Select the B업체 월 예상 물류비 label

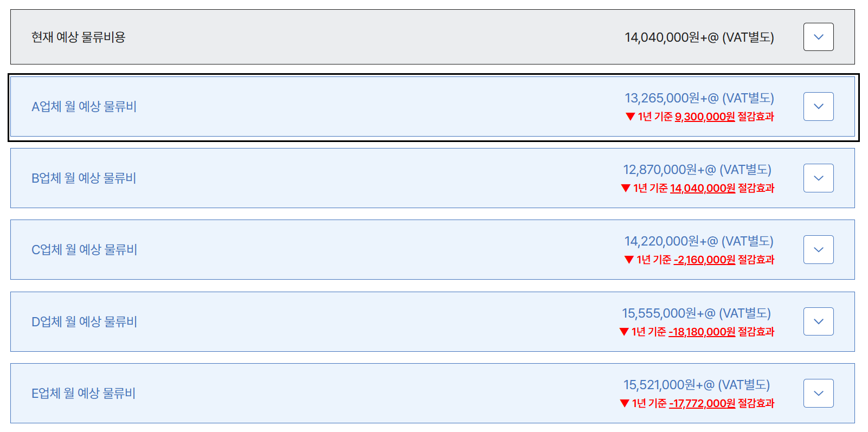[84, 178]
